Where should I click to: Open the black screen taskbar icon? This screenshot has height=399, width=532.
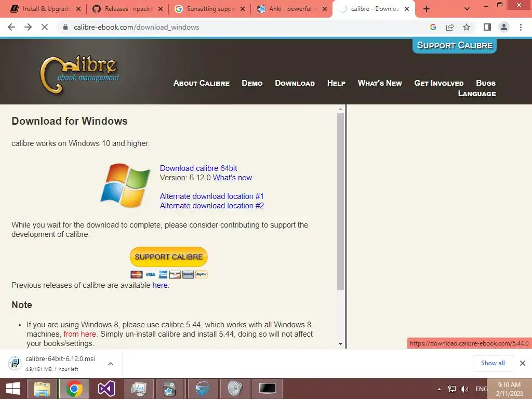267,389
